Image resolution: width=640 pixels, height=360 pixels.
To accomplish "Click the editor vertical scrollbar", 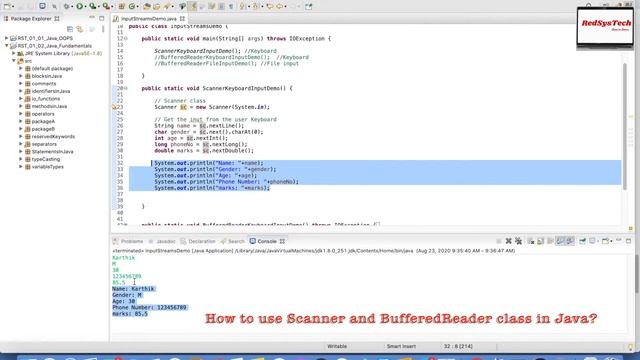I will [624, 127].
